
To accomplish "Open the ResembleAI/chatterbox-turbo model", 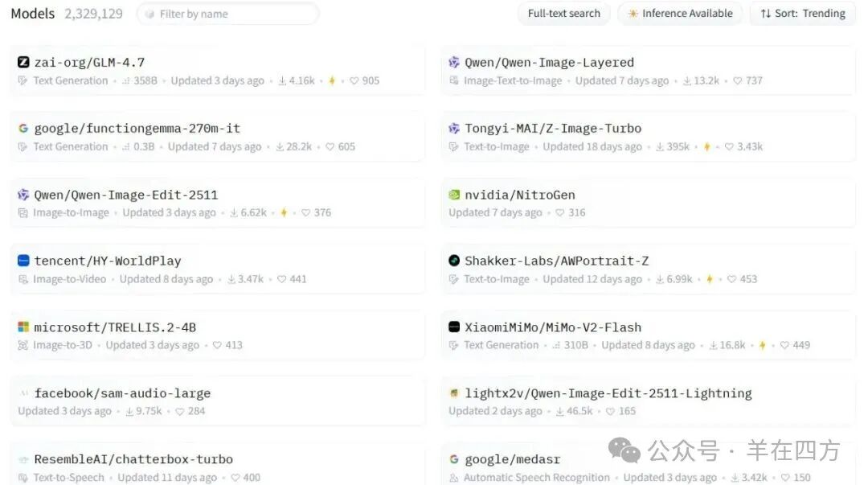I will point(133,459).
